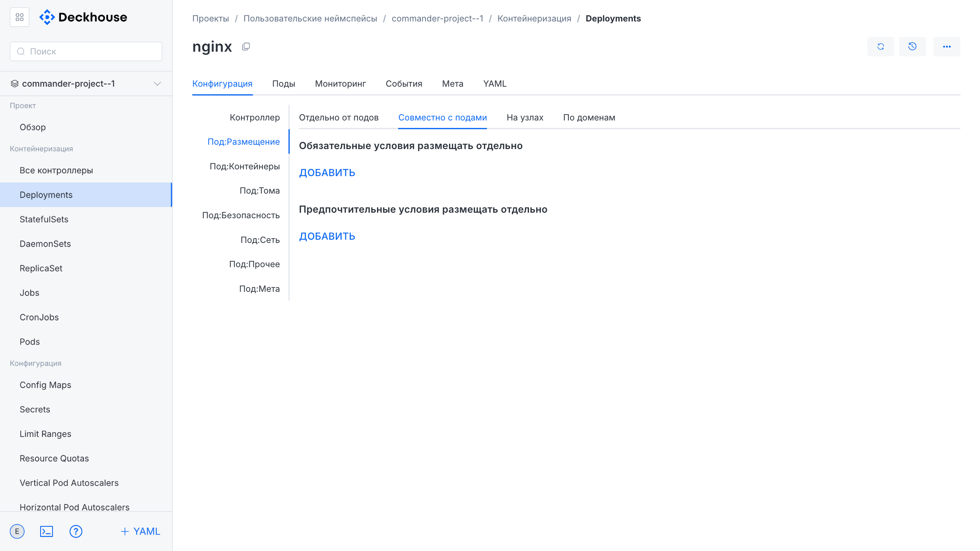This screenshot has height=551, width=980.
Task: Open Secrets in the sidebar
Action: (x=86, y=409)
